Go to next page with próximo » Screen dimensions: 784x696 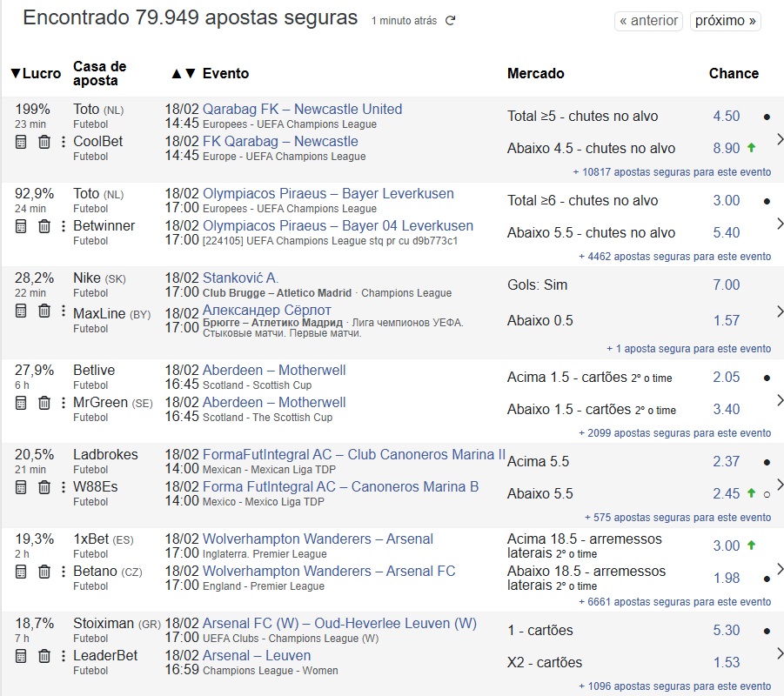[x=725, y=21]
